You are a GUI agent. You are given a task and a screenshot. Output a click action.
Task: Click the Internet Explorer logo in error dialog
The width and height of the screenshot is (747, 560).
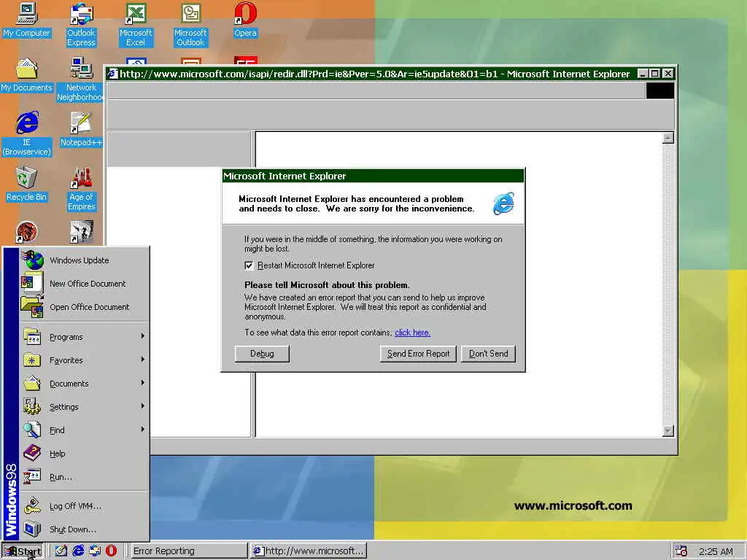click(x=503, y=203)
